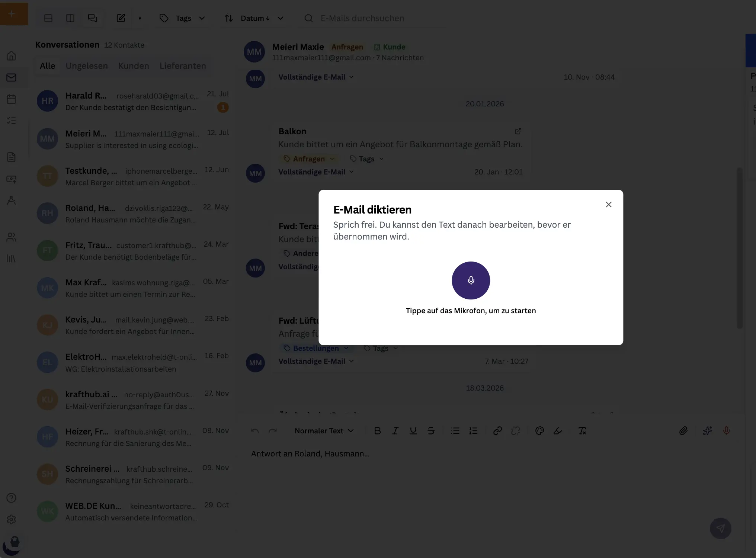This screenshot has height=558, width=756.
Task: Toggle bulleted list
Action: tap(455, 431)
